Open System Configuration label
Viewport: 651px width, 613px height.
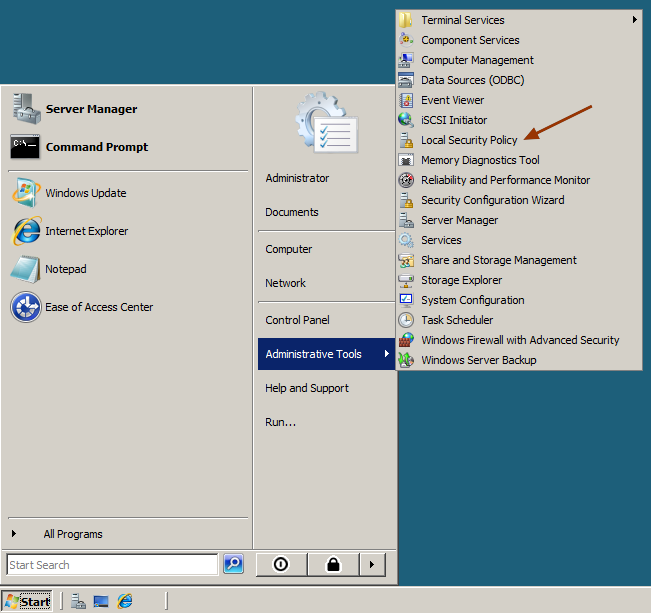coord(472,300)
